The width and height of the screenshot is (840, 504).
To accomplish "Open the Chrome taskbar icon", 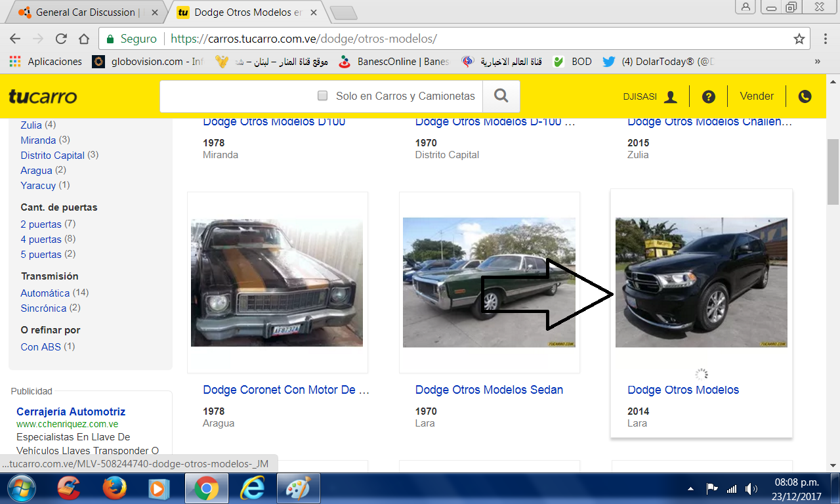I will click(206, 488).
